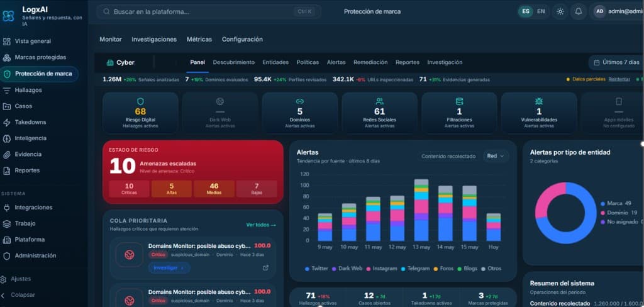Filter by 7 Bajas threats
This screenshot has width=644, height=307.
257,189
